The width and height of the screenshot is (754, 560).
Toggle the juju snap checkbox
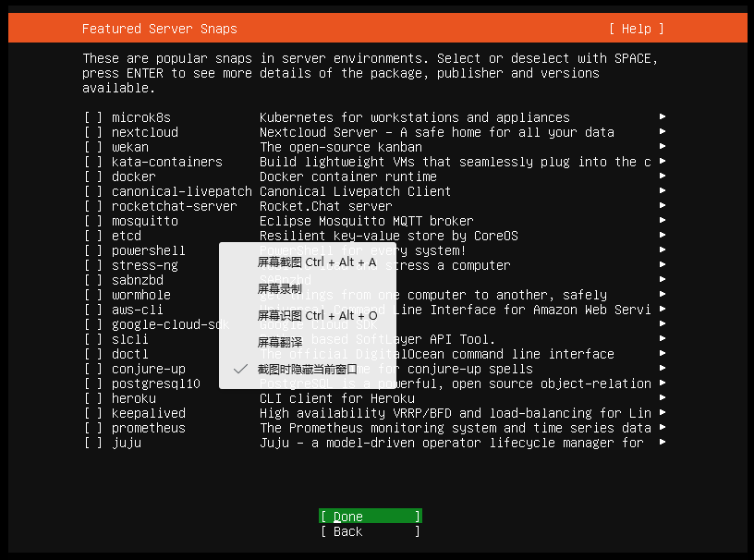coord(93,443)
